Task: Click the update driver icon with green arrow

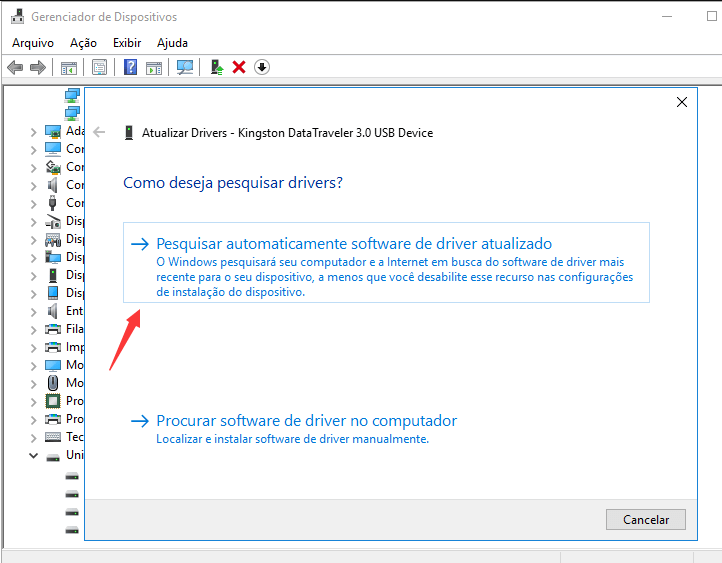Action: [216, 67]
